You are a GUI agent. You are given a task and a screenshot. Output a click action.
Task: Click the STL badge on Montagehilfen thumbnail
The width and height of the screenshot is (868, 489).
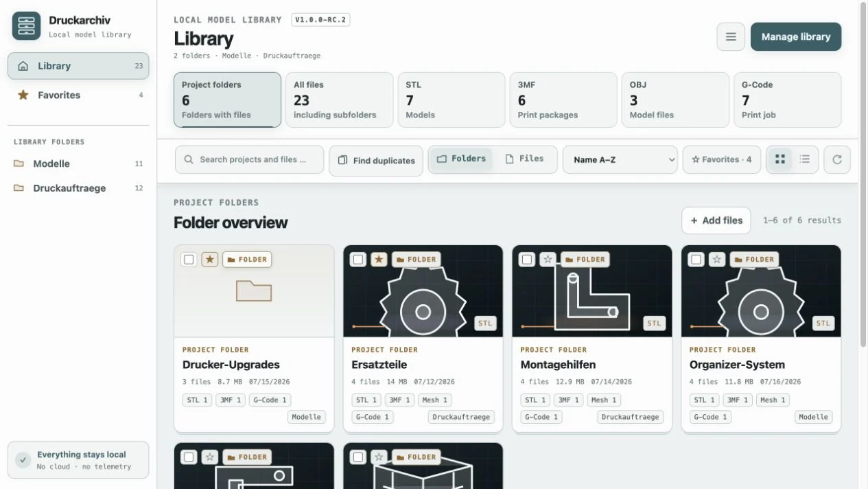654,323
